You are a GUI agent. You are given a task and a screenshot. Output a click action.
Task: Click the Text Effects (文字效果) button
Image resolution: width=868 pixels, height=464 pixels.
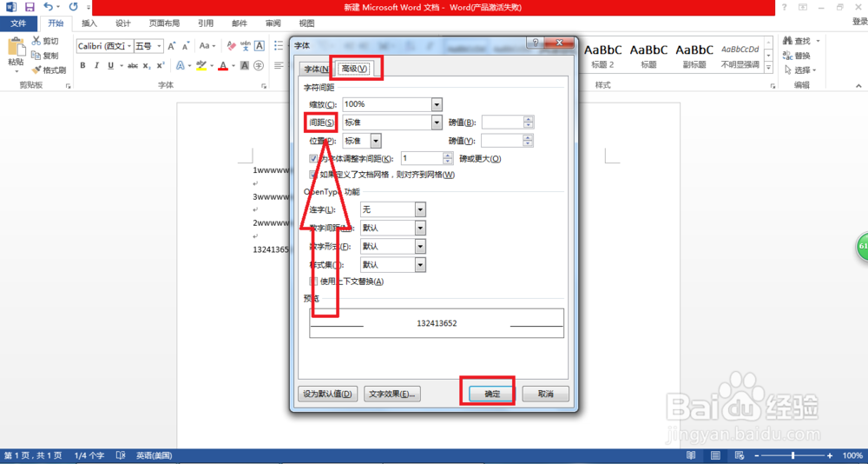392,394
